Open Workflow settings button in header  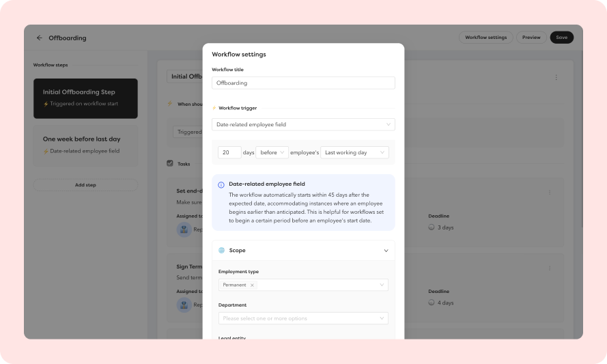[x=486, y=38]
